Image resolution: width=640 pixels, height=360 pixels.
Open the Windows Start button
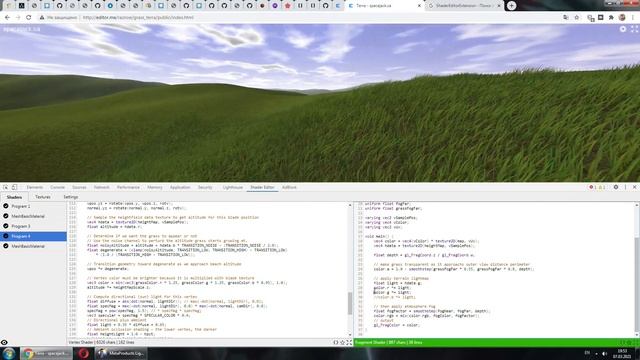(x=9, y=353)
